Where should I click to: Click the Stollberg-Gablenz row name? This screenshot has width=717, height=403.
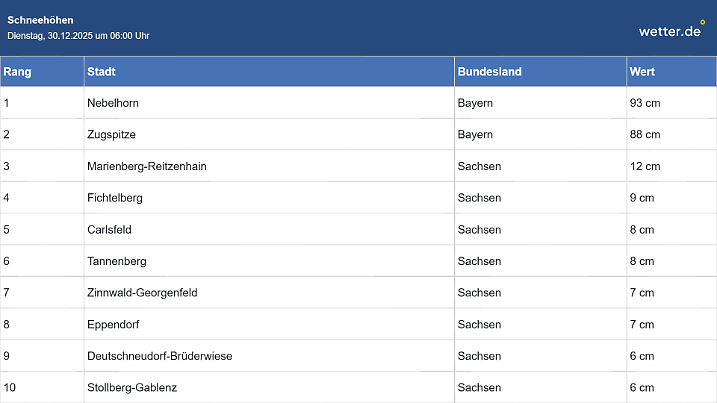(132, 387)
